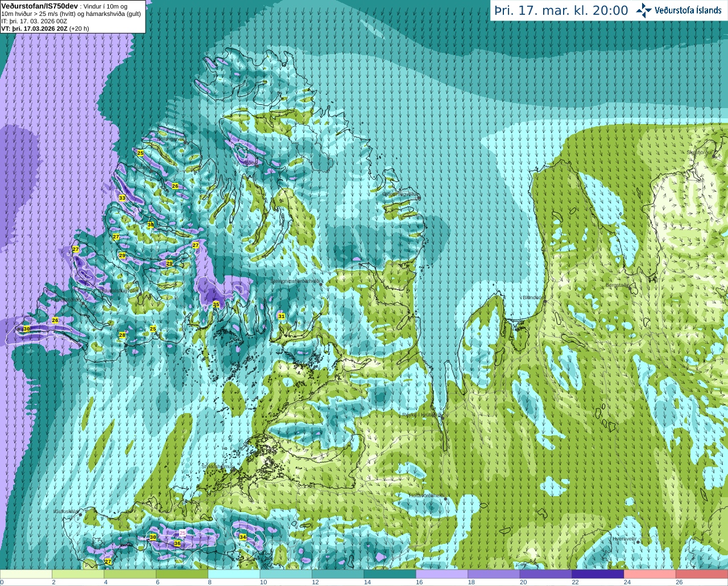Click the forecast time header Þri. 17. mar. kl. 20:00
The image size is (728, 586).
pos(561,10)
